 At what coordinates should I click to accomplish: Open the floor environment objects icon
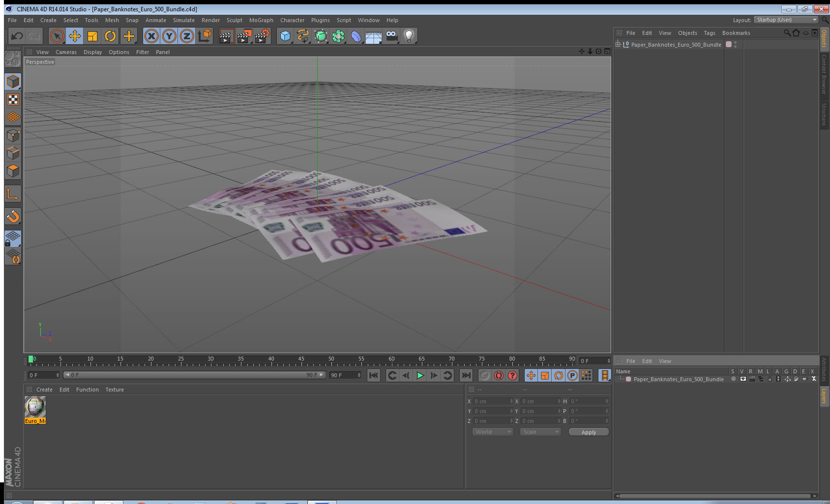point(374,36)
